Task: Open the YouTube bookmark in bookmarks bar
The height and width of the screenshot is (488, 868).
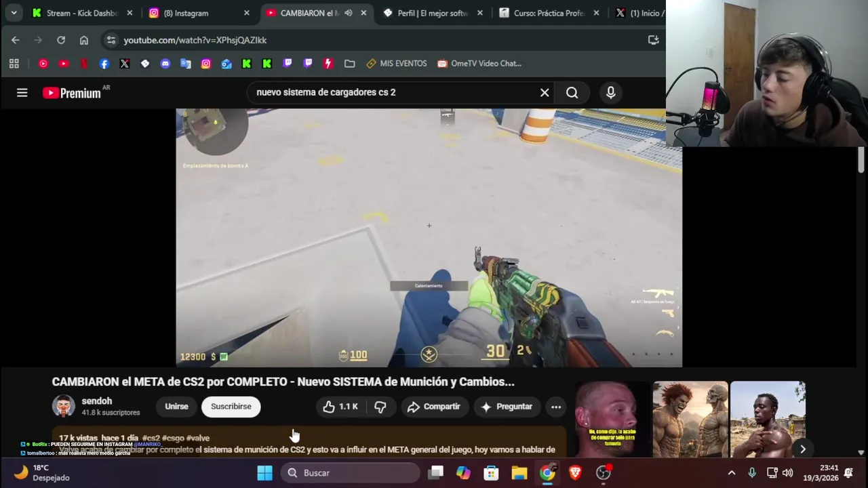Action: click(x=64, y=64)
